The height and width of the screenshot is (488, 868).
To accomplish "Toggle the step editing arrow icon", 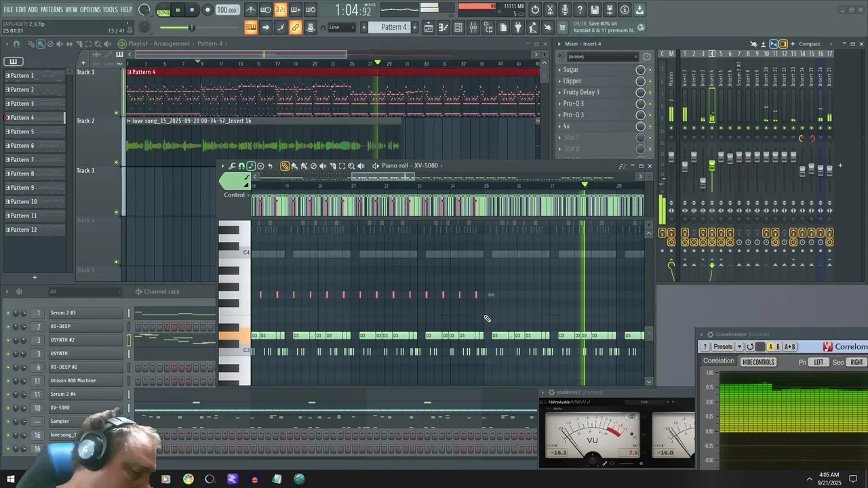I will 266,28.
